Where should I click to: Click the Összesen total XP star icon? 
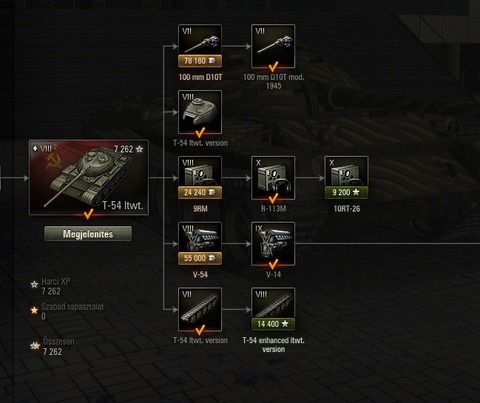pos(35,346)
